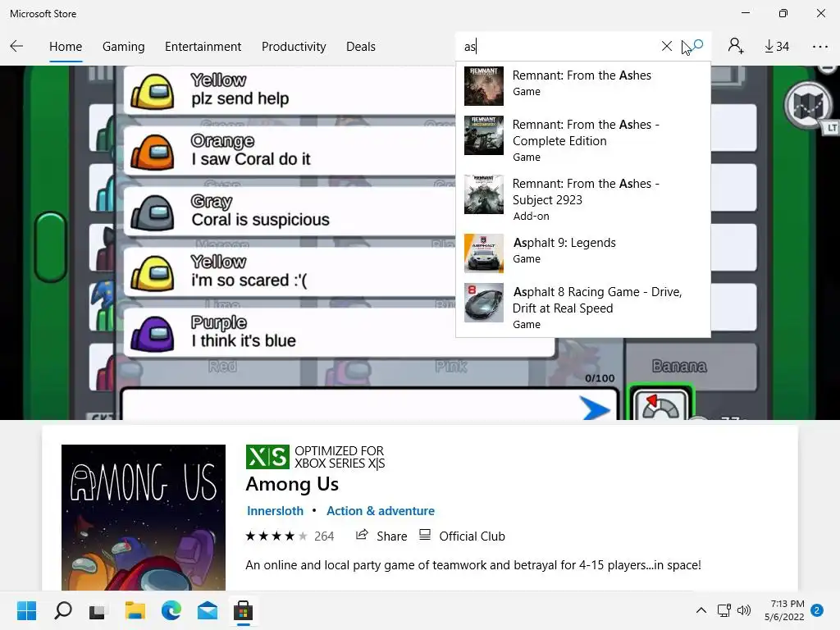840x630 pixels.
Task: Select Remnant Complete Edition suggestion
Action: click(x=583, y=140)
